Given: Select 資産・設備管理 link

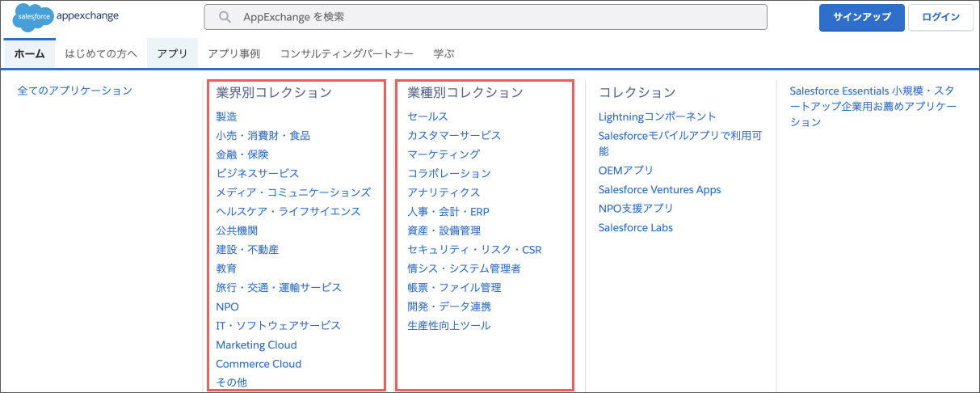Looking at the screenshot, I should click(x=444, y=230).
